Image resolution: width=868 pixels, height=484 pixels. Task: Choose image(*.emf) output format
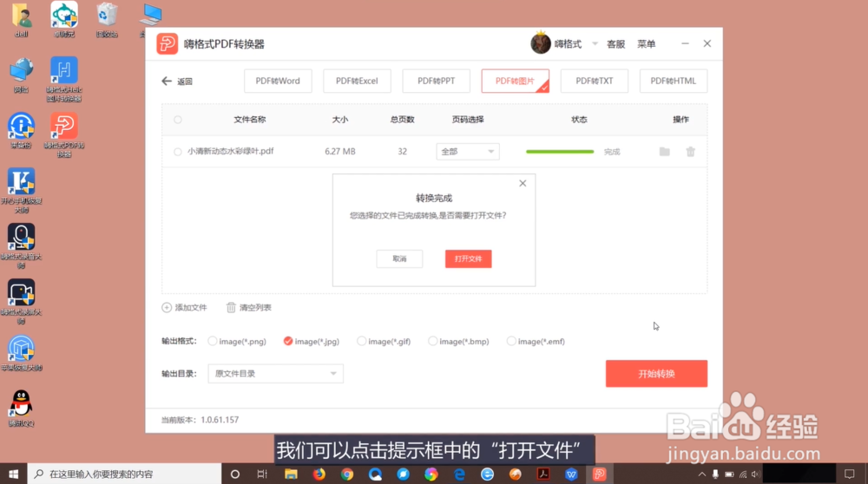(511, 341)
